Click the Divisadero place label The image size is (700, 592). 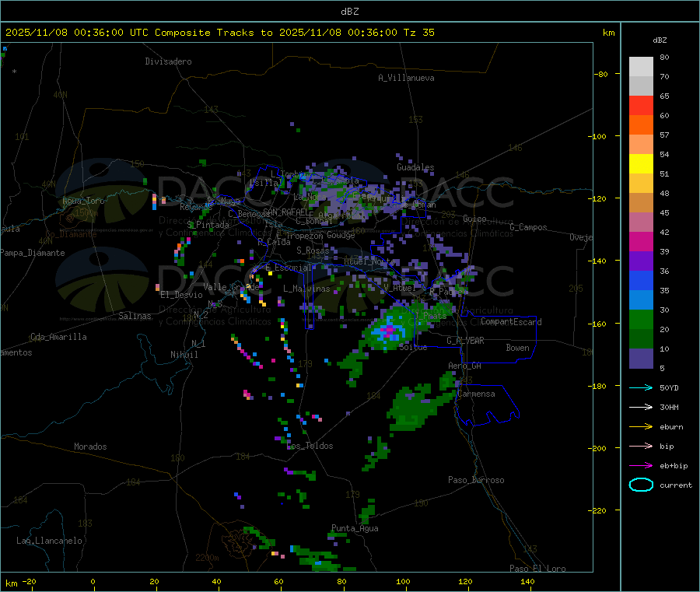(168, 61)
